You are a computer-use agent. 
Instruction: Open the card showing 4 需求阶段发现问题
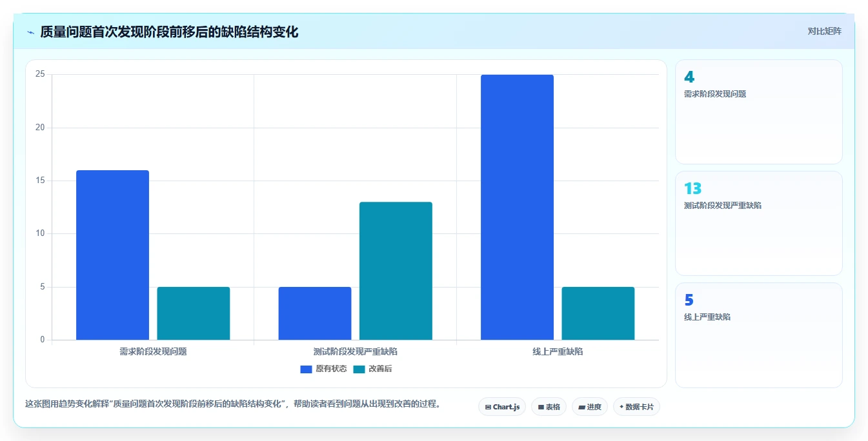(759, 112)
